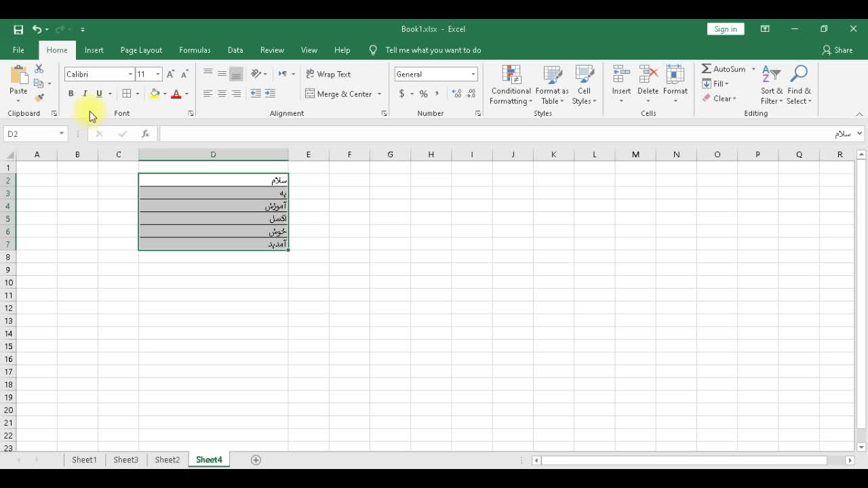The image size is (868, 488).
Task: Switch to the Sheet1 worksheet tab
Action: click(84, 460)
